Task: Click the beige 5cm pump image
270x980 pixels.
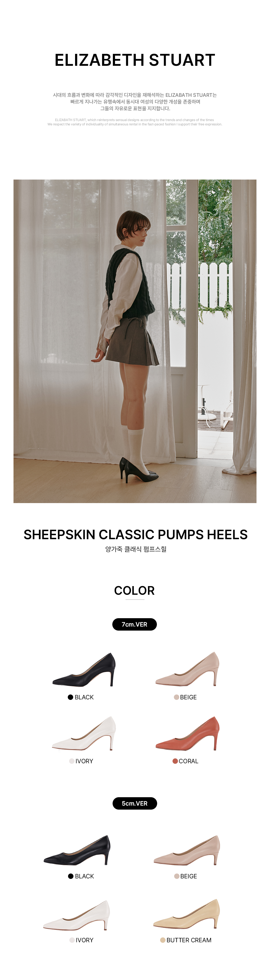Action: tap(187, 850)
